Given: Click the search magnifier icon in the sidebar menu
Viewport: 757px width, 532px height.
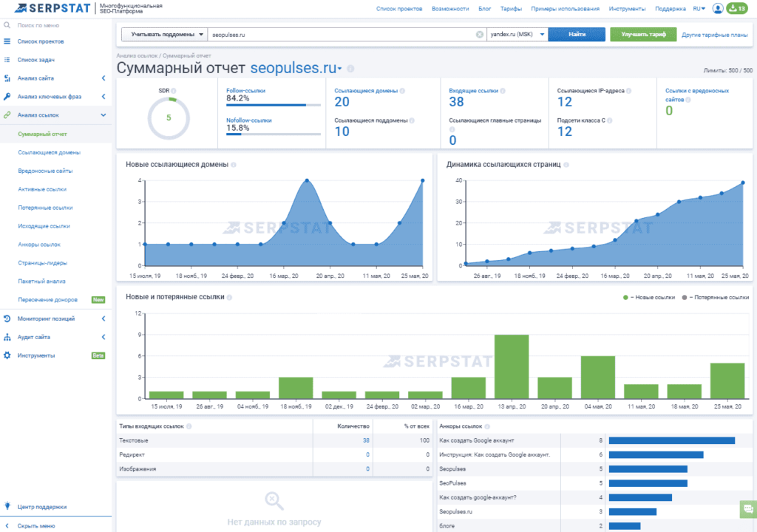Looking at the screenshot, I should [7, 25].
